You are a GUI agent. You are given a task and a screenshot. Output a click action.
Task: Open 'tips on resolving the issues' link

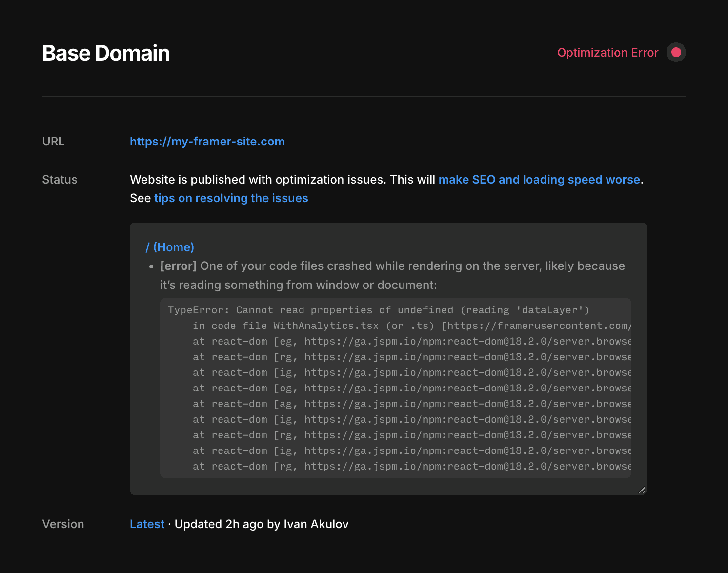point(231,198)
